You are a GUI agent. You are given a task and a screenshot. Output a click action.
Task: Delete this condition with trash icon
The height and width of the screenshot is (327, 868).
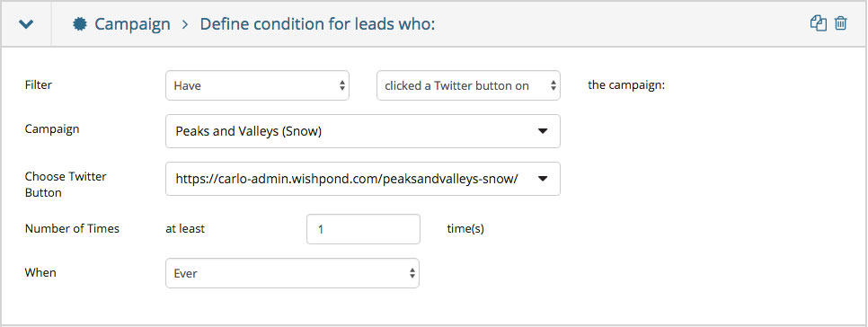click(840, 23)
